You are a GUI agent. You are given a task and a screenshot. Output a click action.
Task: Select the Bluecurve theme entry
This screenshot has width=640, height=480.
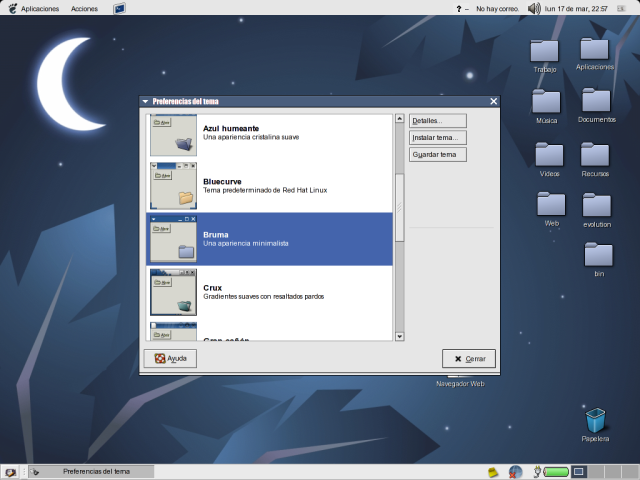pos(270,185)
